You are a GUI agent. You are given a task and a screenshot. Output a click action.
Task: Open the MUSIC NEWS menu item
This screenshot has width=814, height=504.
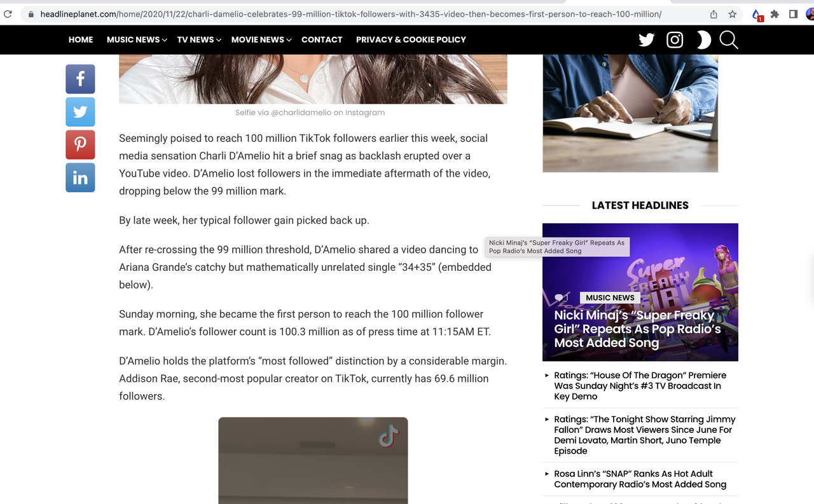tap(133, 39)
